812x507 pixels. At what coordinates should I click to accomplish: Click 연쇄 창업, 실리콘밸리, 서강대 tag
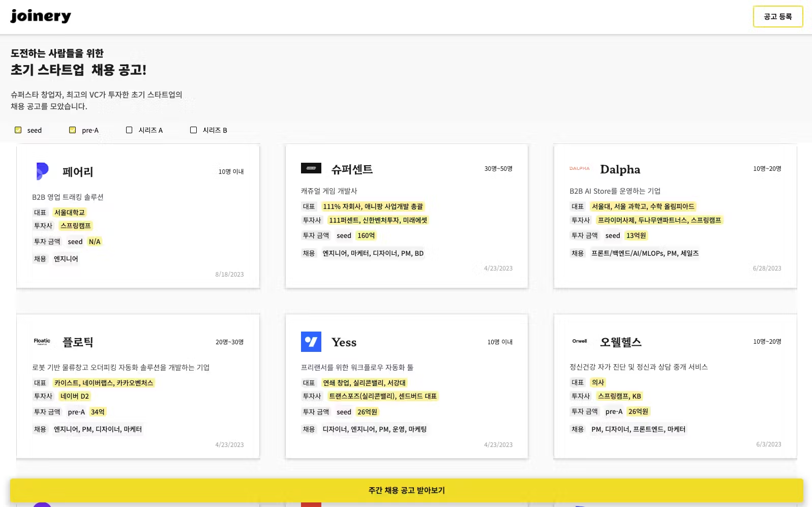(x=365, y=383)
